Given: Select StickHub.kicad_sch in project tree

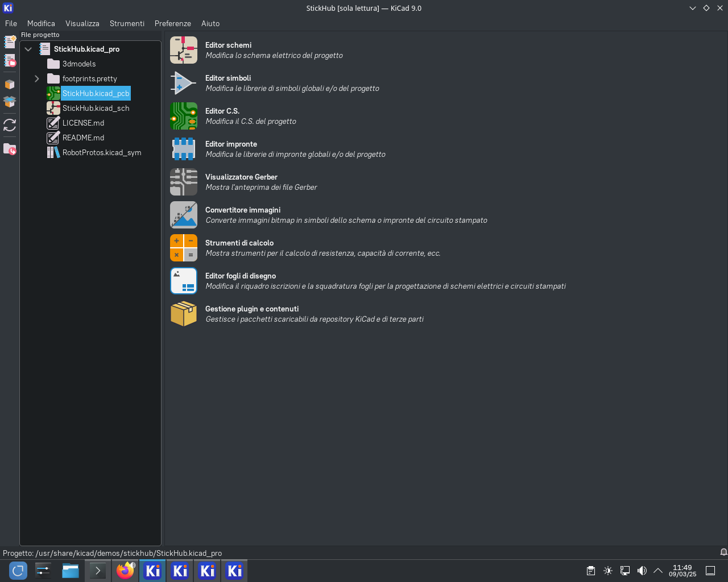Looking at the screenshot, I should coord(96,108).
